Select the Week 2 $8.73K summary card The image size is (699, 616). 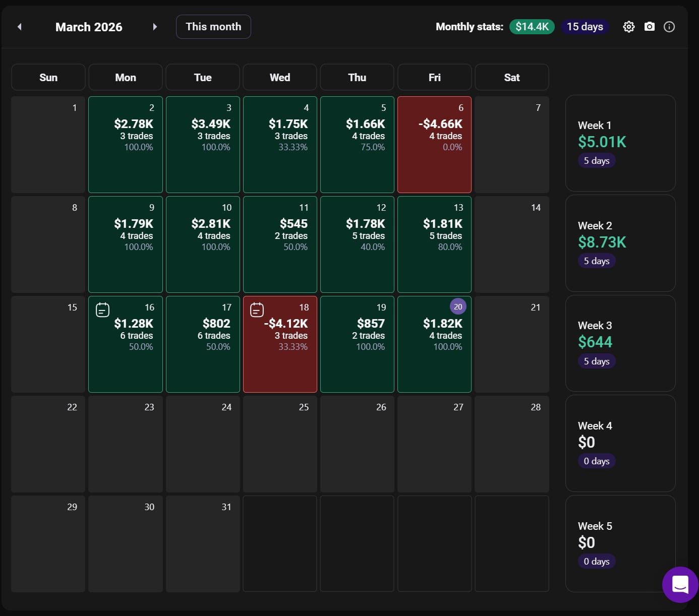point(620,243)
